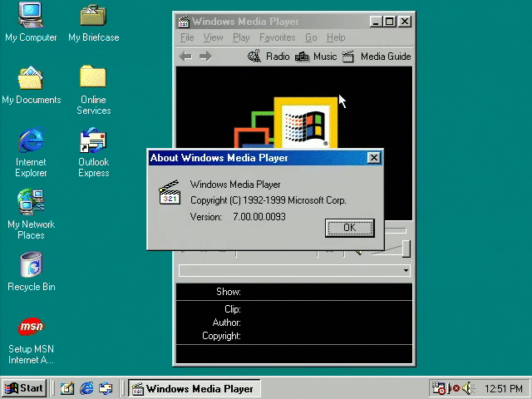This screenshot has width=532, height=399.
Task: Click Windows Media Player taskbar button
Action: [x=194, y=388]
